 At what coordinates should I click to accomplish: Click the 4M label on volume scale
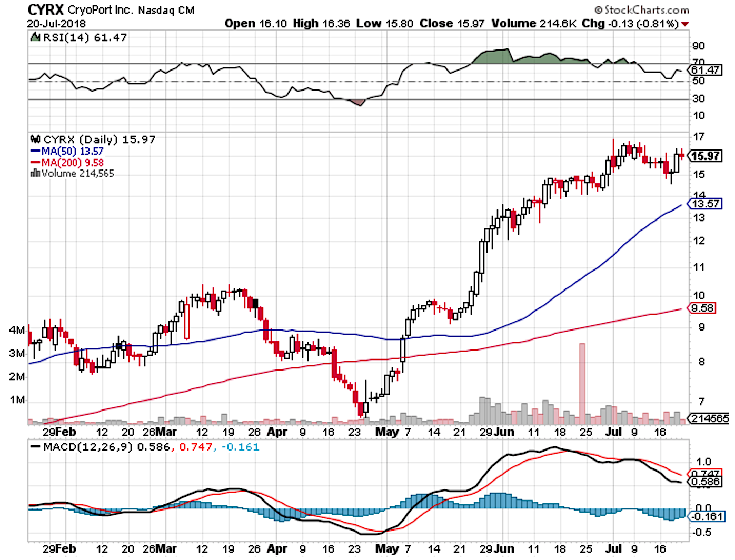pyautogui.click(x=17, y=330)
